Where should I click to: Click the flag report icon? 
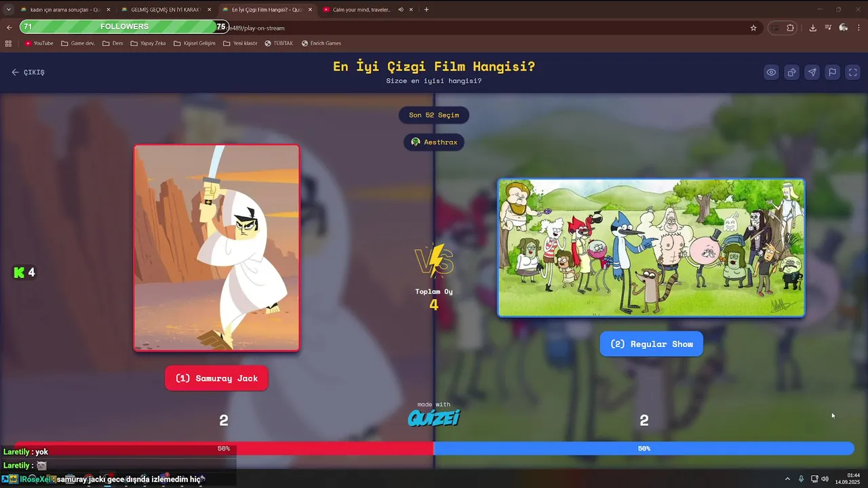click(832, 73)
